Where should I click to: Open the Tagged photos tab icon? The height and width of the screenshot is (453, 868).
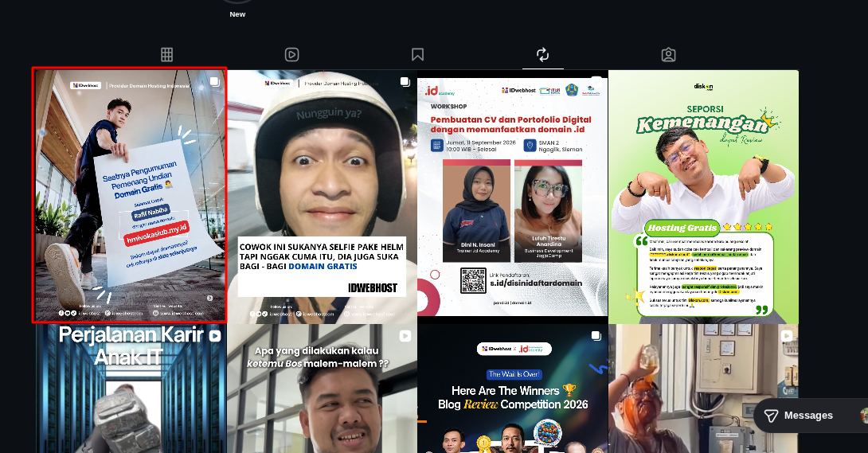(x=668, y=55)
